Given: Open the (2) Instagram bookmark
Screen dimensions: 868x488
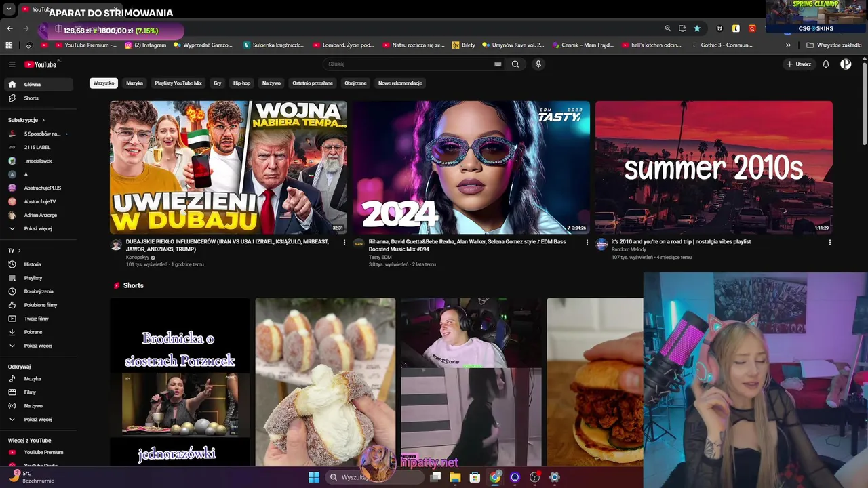Looking at the screenshot, I should [x=145, y=45].
